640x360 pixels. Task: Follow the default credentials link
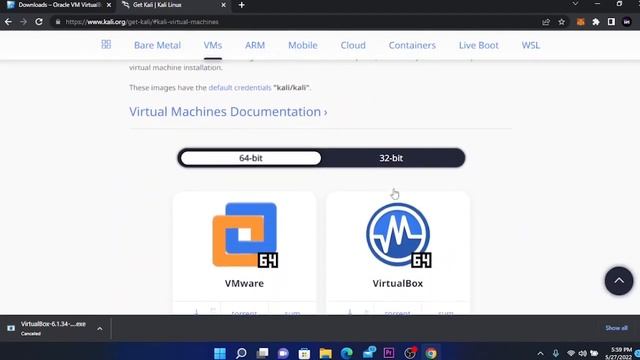(x=240, y=88)
